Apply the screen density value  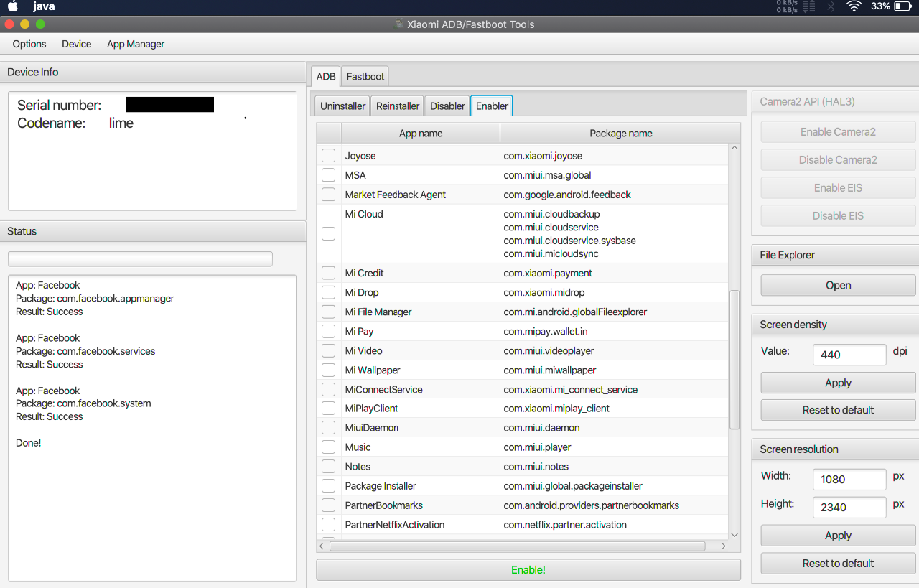click(x=838, y=383)
